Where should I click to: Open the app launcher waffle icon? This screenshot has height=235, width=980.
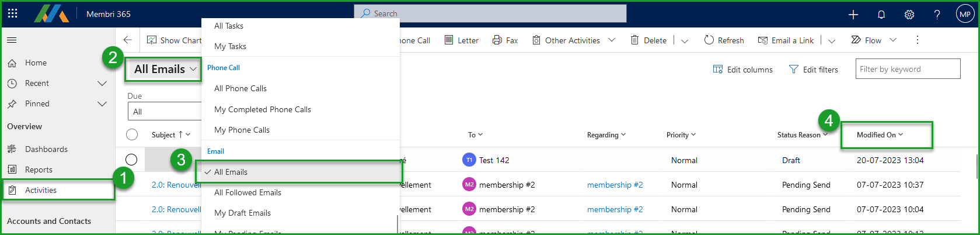[x=13, y=13]
